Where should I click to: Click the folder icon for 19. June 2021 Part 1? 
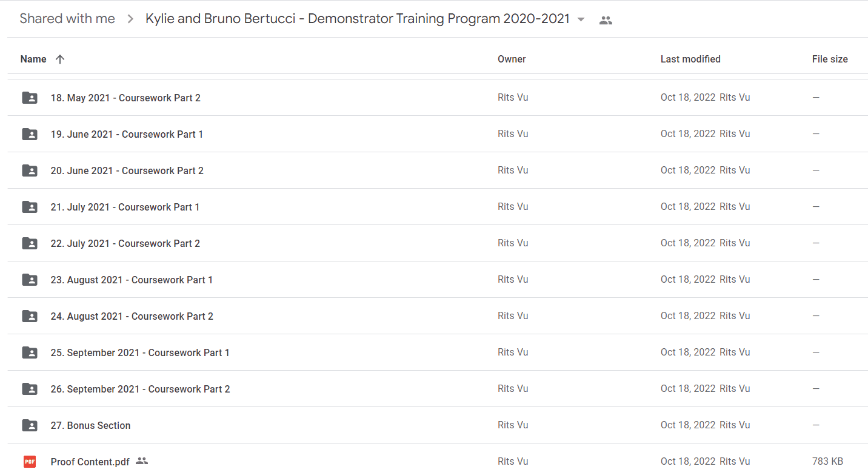pos(30,134)
